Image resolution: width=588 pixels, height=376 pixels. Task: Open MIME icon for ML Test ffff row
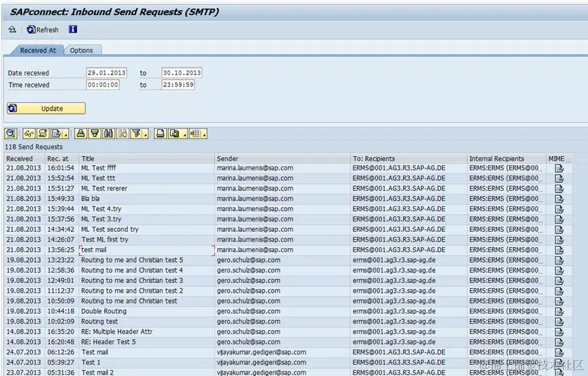click(559, 168)
